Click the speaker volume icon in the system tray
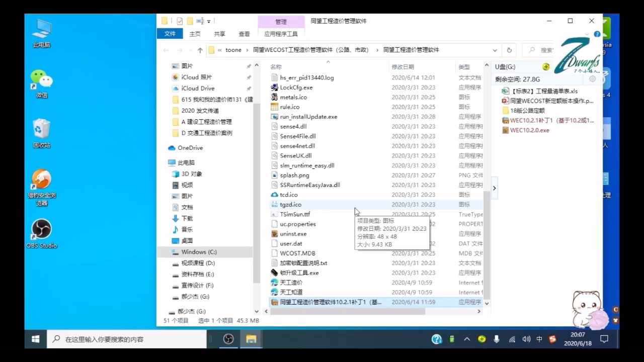Viewport: 644px width, 362px height. tap(526, 339)
